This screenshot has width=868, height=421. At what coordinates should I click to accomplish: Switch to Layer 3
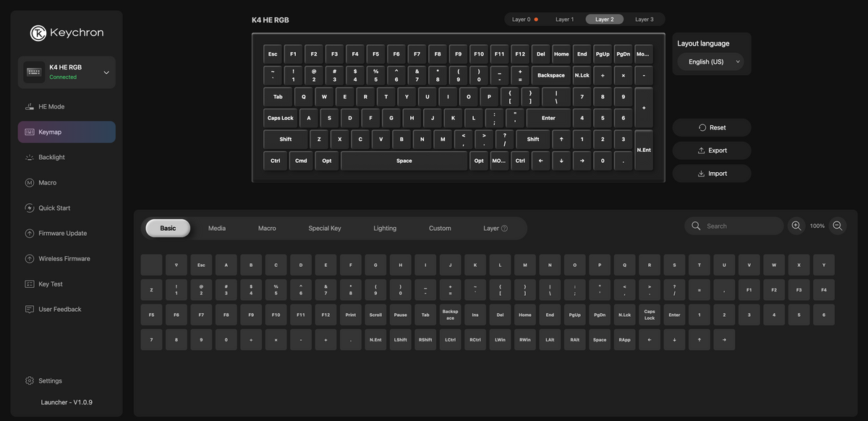[644, 20]
